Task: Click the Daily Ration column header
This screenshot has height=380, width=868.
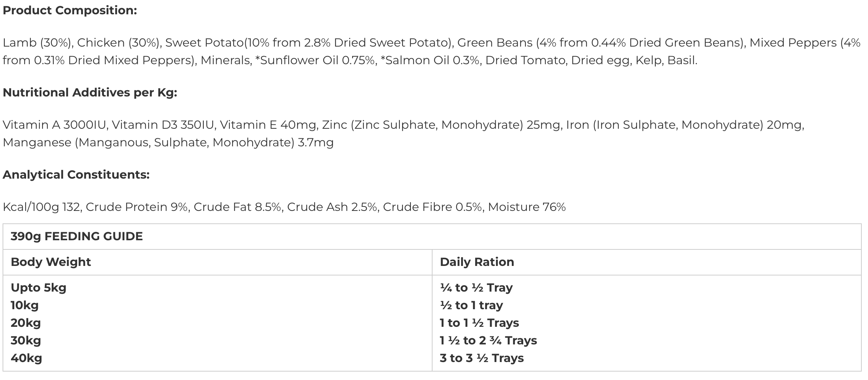Action: click(x=477, y=262)
